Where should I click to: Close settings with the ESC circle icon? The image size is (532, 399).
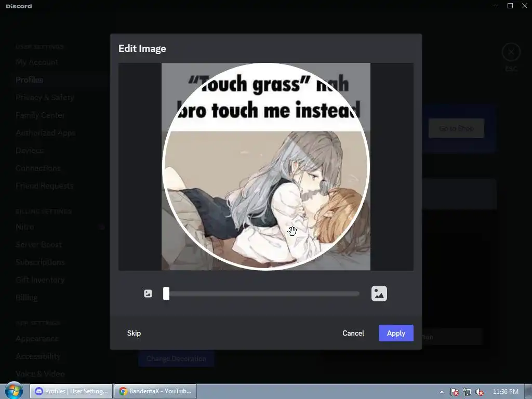tap(511, 52)
